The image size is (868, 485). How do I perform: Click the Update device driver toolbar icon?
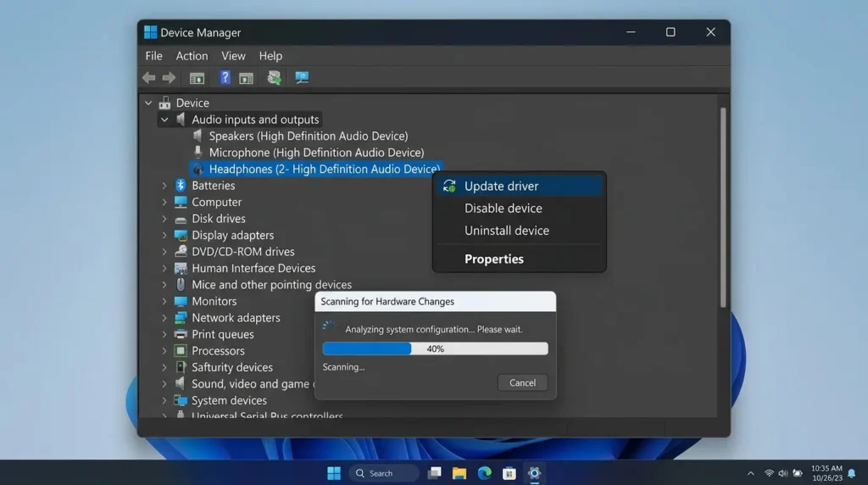pos(274,77)
